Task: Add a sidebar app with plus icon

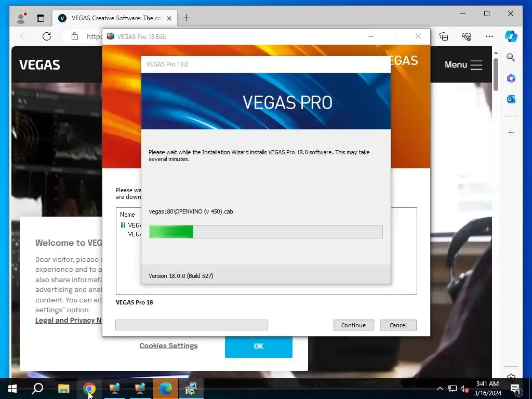Action: point(511,132)
